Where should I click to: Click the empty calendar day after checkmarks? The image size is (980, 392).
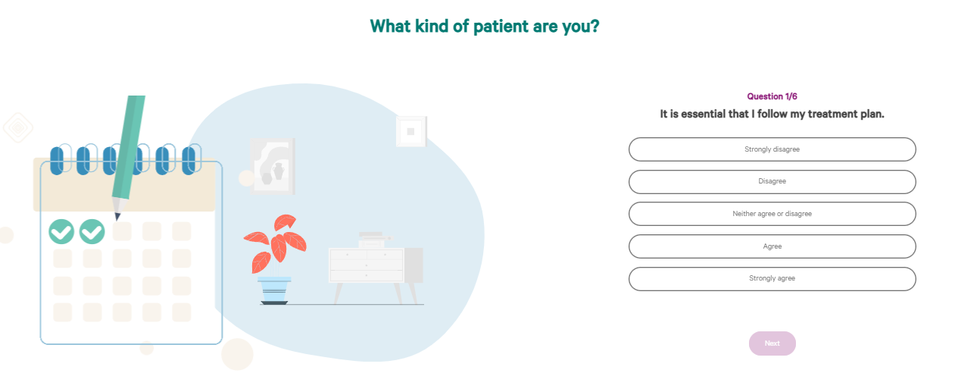pyautogui.click(x=122, y=231)
